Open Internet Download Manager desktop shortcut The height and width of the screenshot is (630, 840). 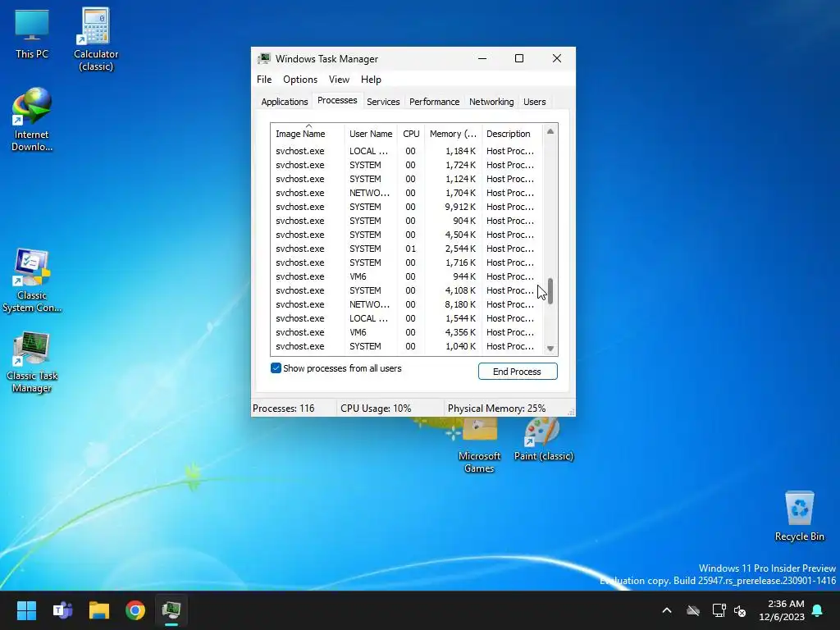click(x=32, y=119)
